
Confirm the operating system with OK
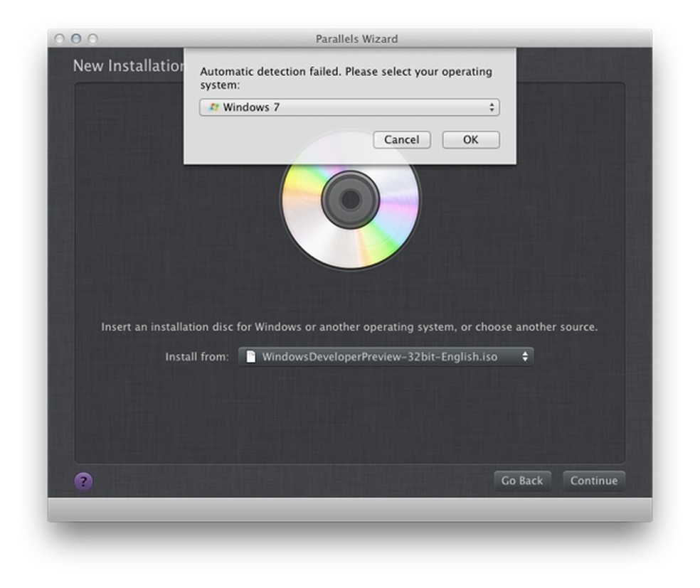(x=470, y=139)
